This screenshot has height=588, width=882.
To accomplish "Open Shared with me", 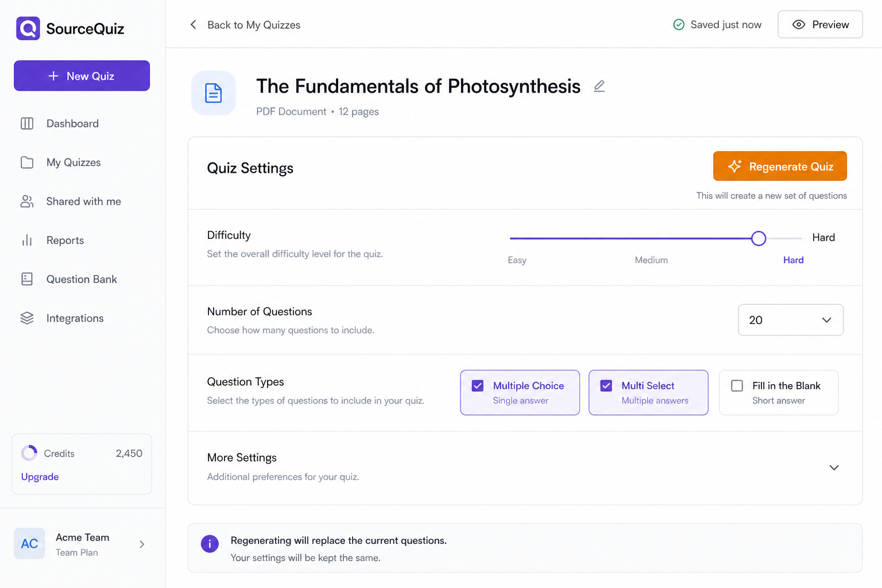I will click(x=84, y=202).
